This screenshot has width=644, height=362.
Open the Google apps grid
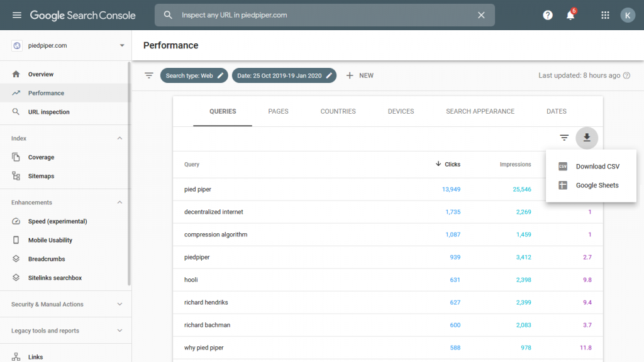605,15
